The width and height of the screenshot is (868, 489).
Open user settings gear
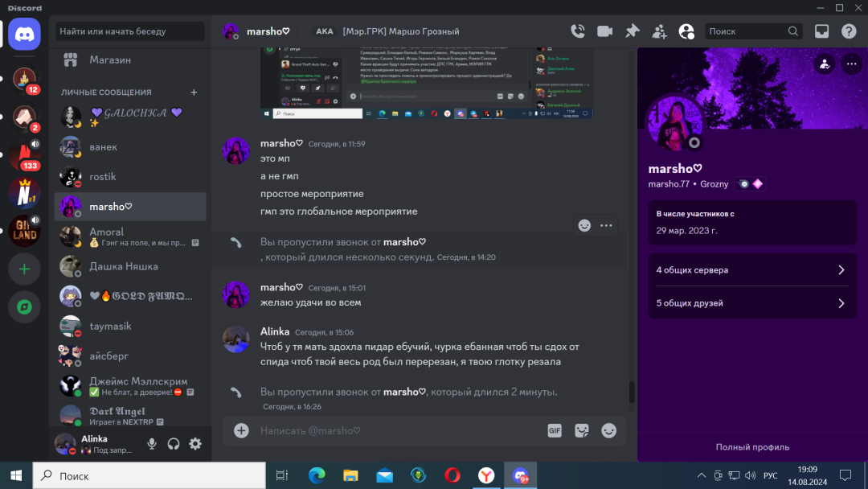[x=195, y=444]
